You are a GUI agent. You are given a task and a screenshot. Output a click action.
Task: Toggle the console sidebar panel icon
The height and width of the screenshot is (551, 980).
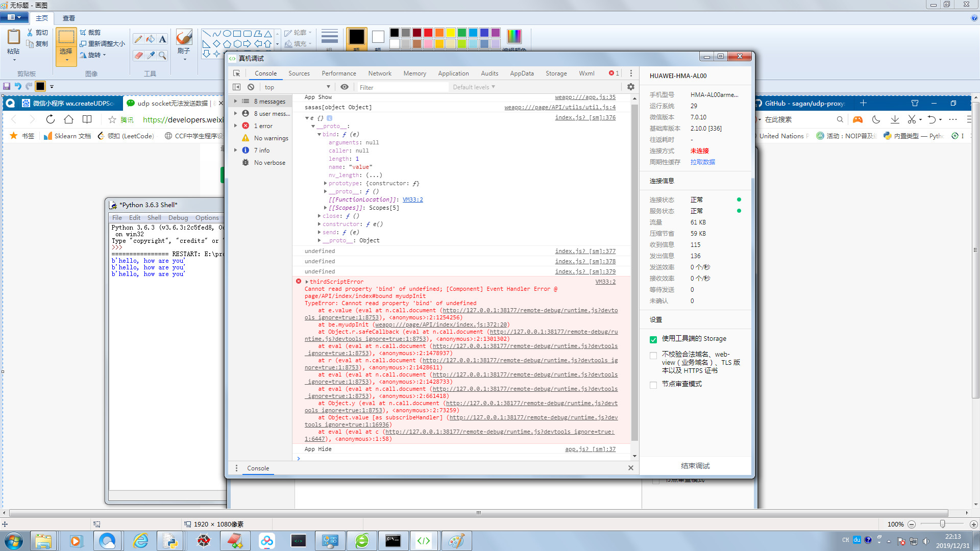click(236, 87)
